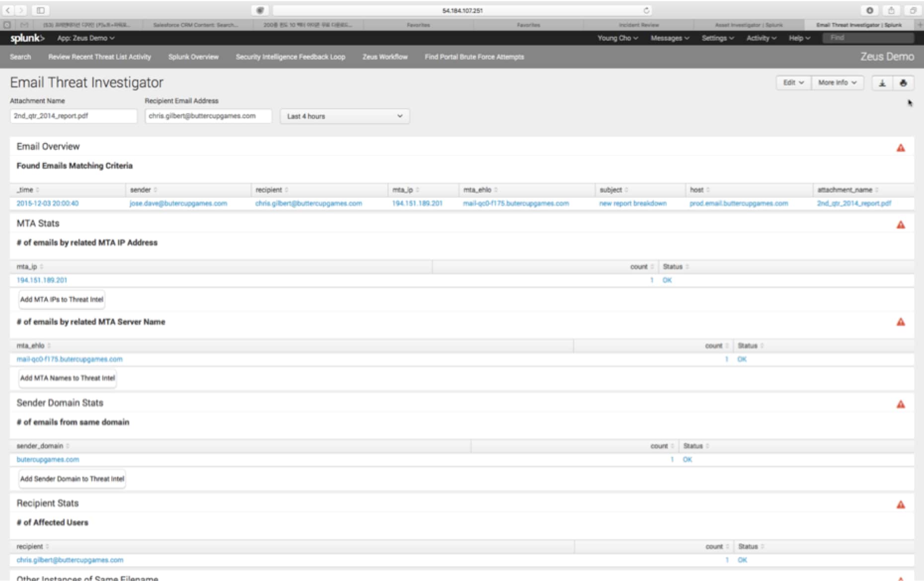
Task: Open the Help dropdown
Action: pyautogui.click(x=800, y=38)
